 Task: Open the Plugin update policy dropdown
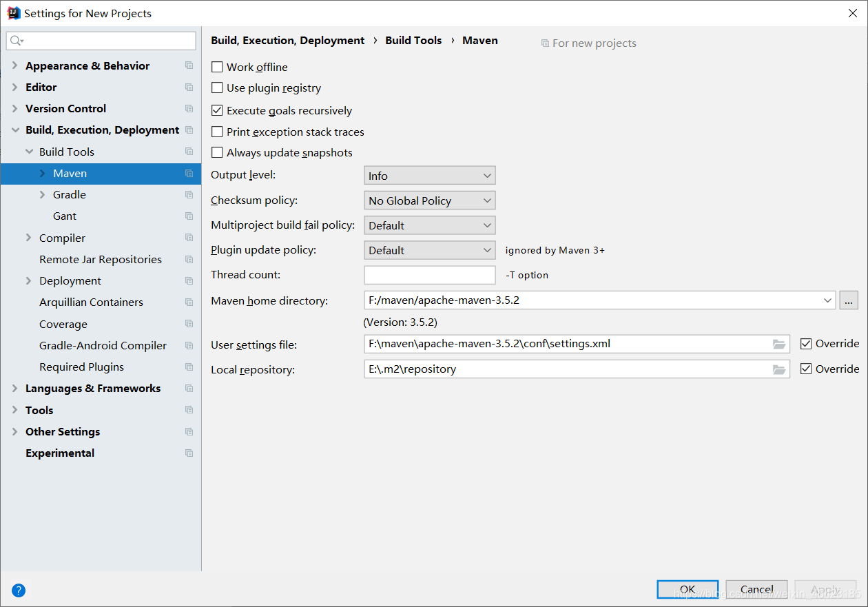(x=429, y=250)
